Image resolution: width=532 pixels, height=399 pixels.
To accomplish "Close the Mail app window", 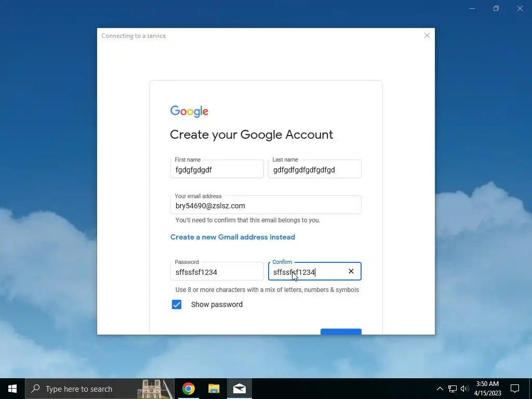I will 520,8.
